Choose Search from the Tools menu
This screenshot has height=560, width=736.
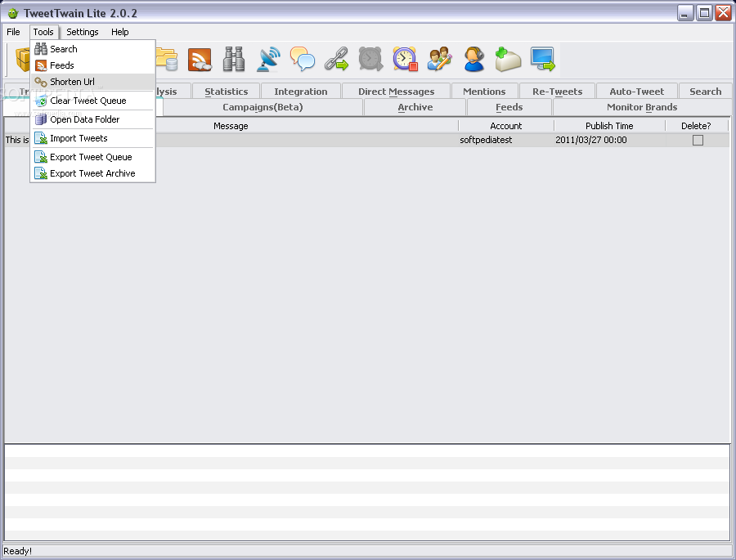tap(92, 49)
